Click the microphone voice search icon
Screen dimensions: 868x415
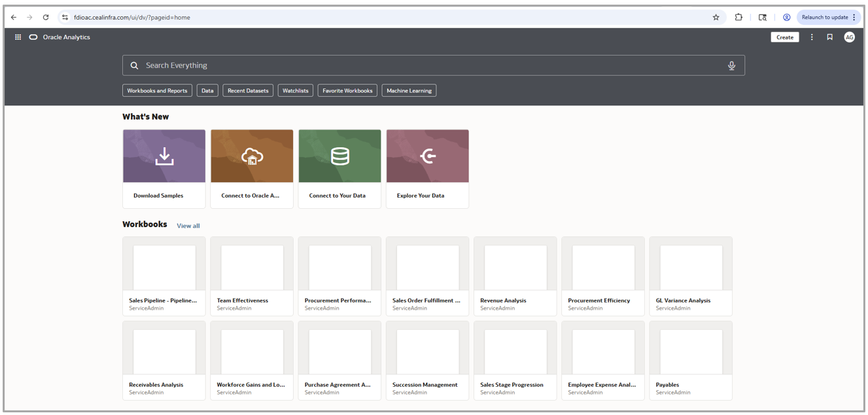pos(731,65)
